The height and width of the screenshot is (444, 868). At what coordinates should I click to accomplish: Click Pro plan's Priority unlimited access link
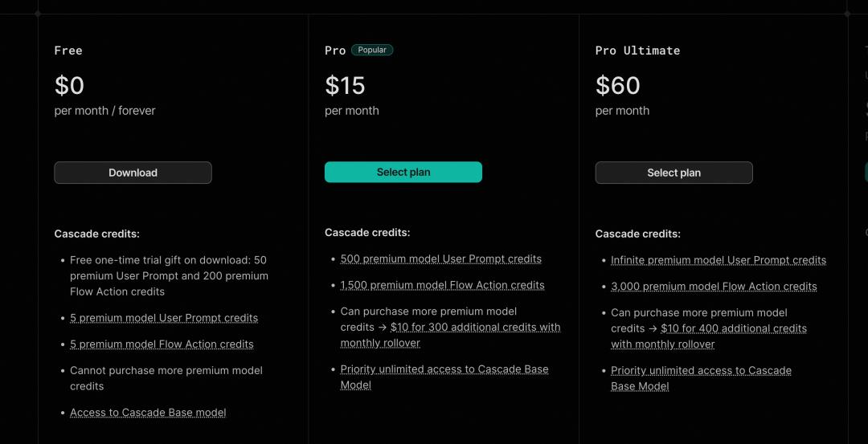pyautogui.click(x=444, y=369)
